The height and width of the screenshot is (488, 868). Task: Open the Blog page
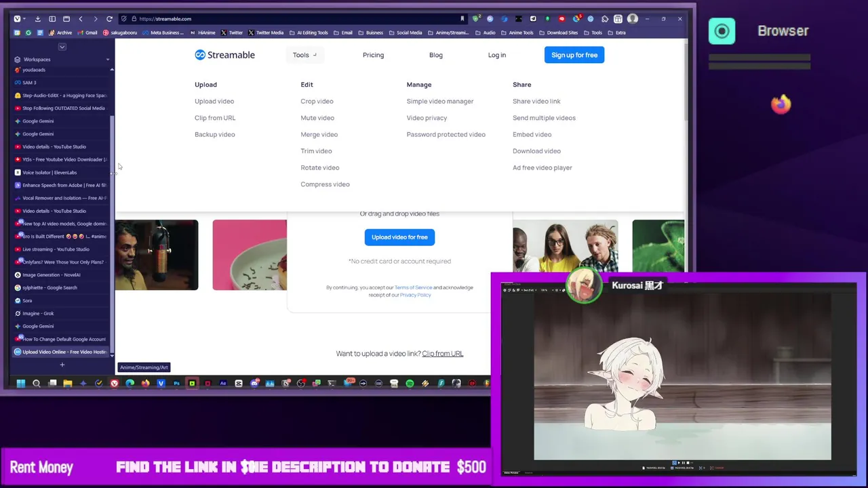tap(435, 55)
